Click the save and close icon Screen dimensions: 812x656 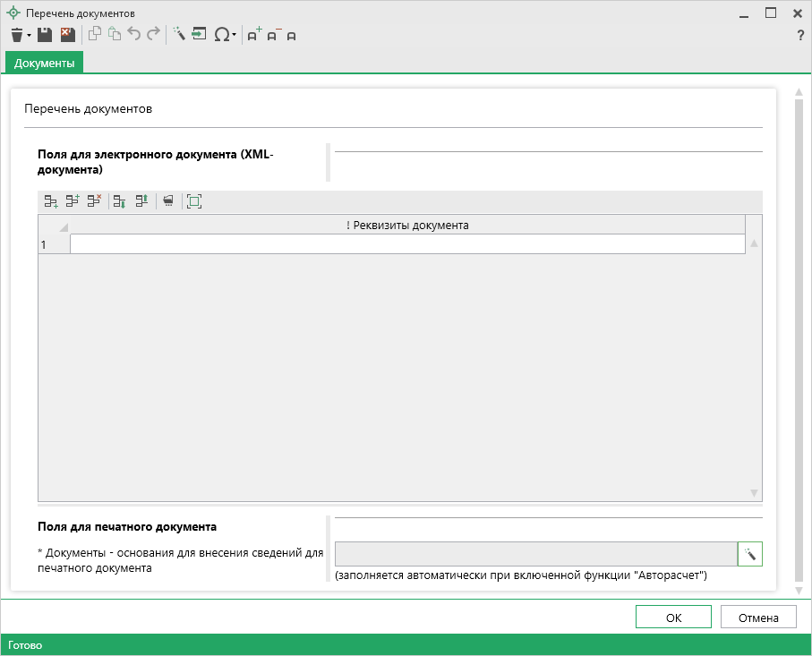coord(67,35)
